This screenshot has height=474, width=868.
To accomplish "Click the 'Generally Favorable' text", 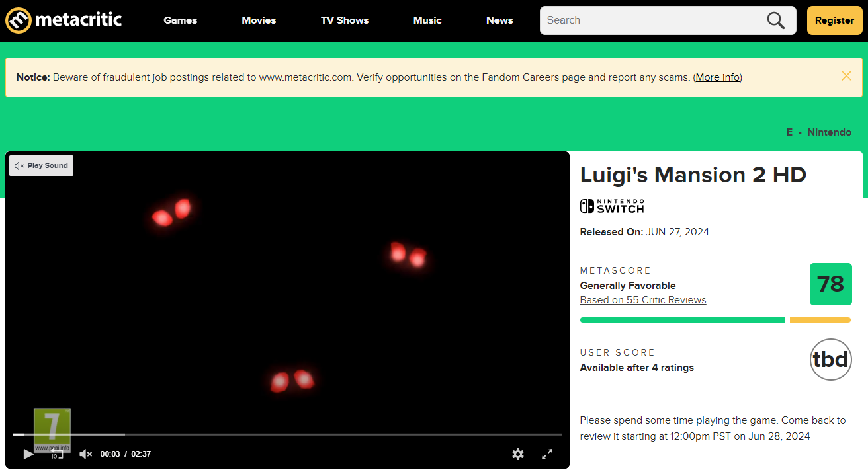I will (628, 286).
